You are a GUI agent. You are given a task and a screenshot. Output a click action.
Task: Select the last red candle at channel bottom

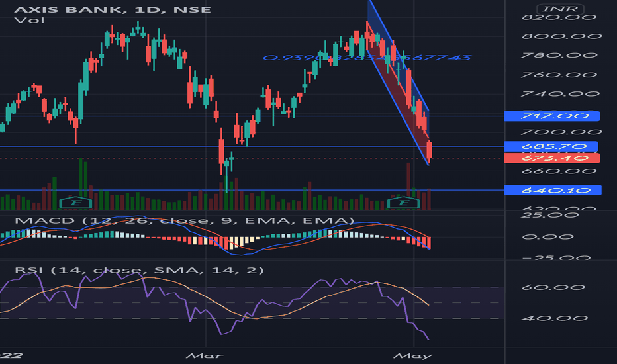click(429, 152)
